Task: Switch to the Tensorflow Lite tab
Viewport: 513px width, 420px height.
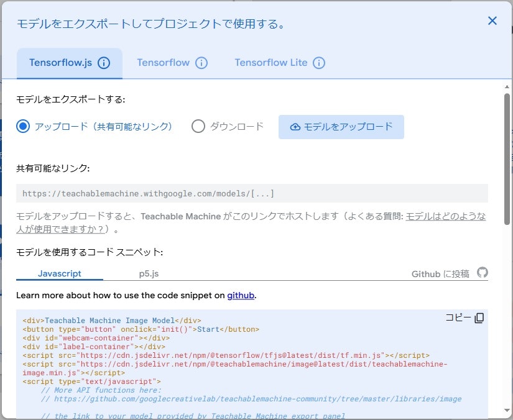Action: click(271, 63)
